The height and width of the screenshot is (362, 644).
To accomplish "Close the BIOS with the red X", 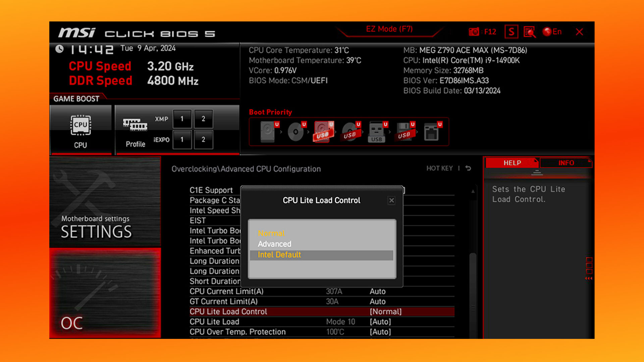I will (x=579, y=32).
